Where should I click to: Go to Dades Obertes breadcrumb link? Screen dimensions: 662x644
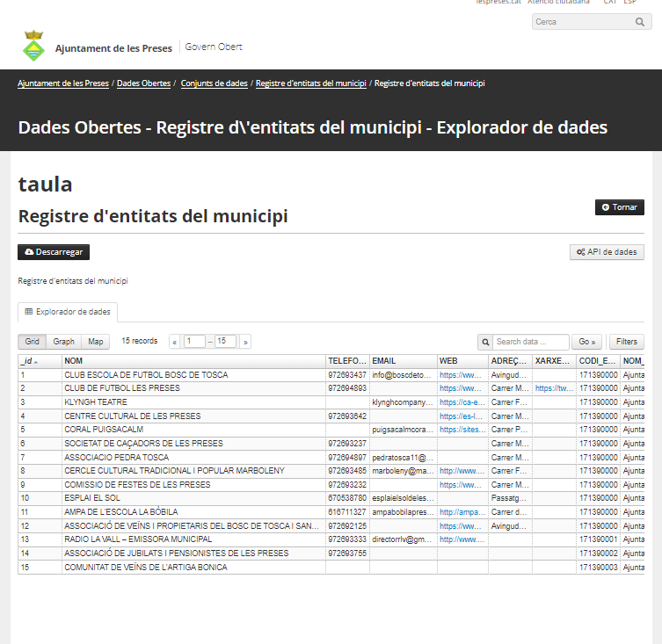pos(143,83)
